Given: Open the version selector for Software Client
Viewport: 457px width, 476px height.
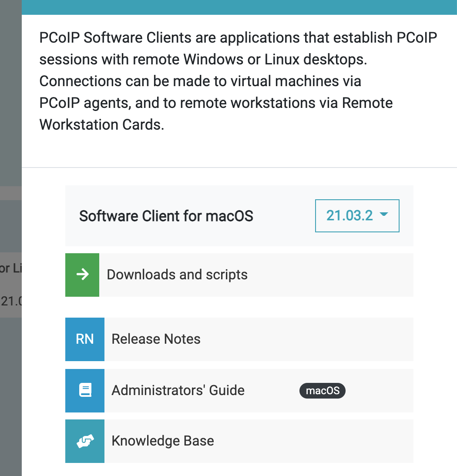Looking at the screenshot, I should pyautogui.click(x=357, y=216).
